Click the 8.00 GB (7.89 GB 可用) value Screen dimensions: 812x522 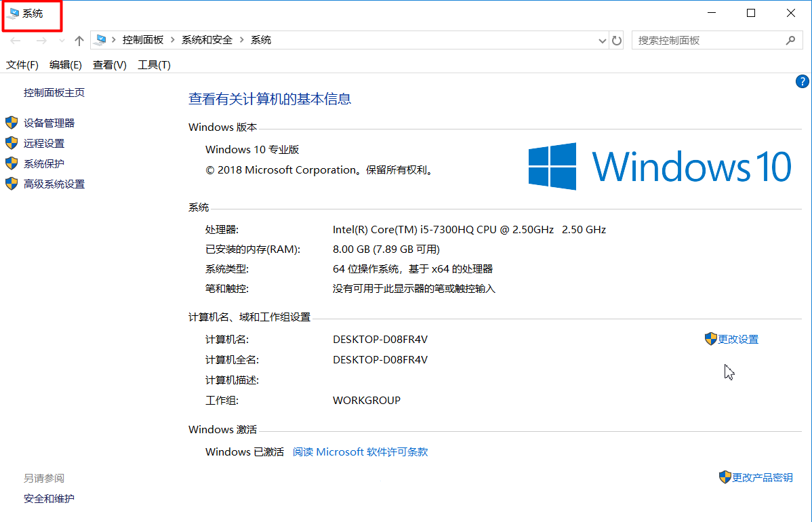pos(386,249)
